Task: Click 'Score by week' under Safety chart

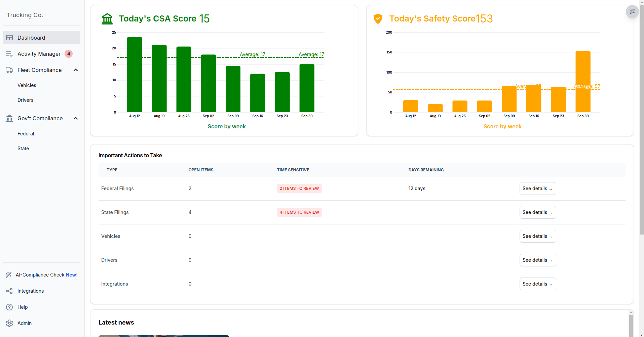Action: point(502,126)
